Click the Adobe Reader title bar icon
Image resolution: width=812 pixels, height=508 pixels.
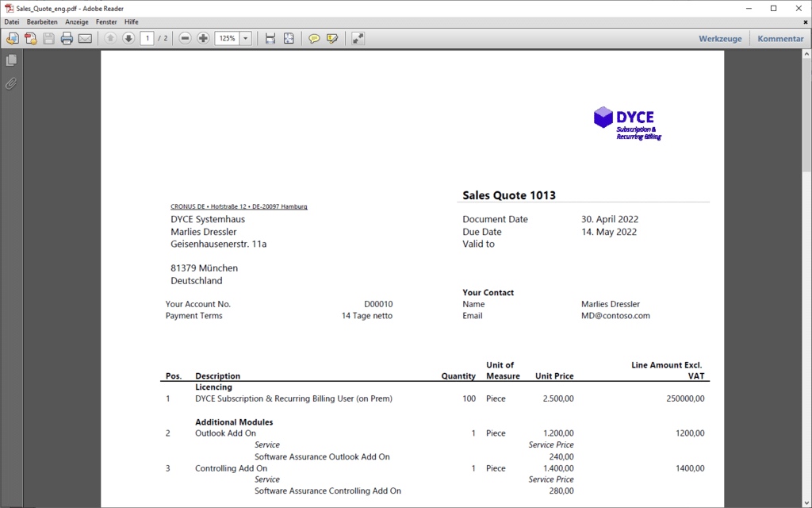[x=9, y=8]
